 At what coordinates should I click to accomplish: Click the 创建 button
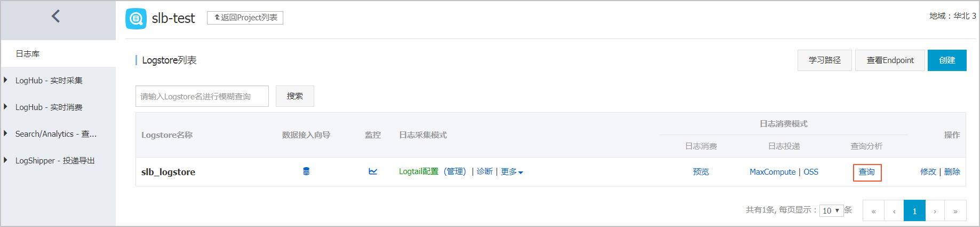pos(947,60)
